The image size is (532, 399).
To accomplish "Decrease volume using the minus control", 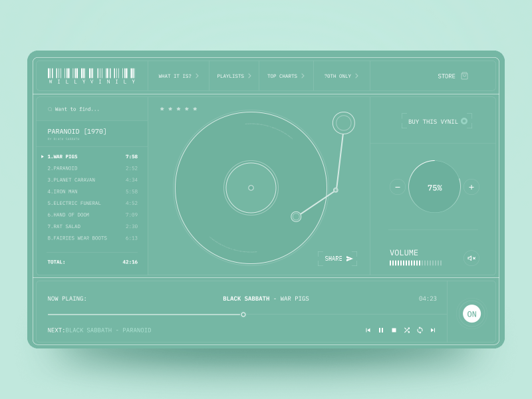I will pyautogui.click(x=397, y=188).
